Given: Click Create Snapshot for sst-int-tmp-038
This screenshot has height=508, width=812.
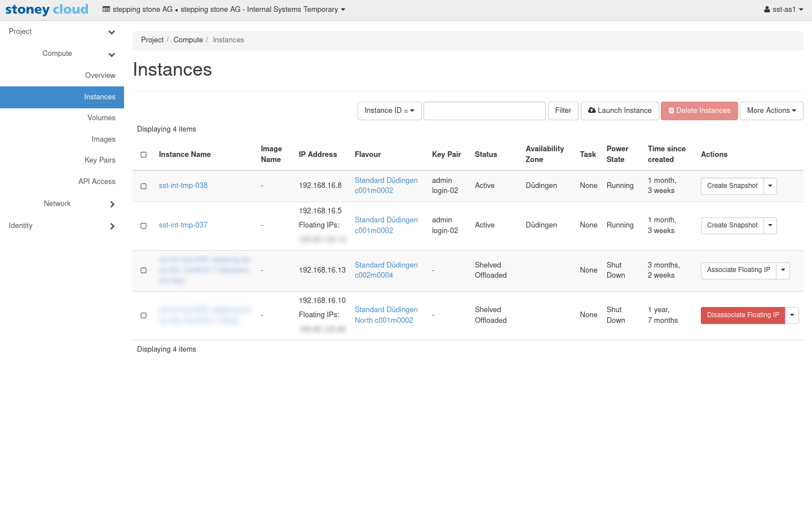Looking at the screenshot, I should coord(732,186).
